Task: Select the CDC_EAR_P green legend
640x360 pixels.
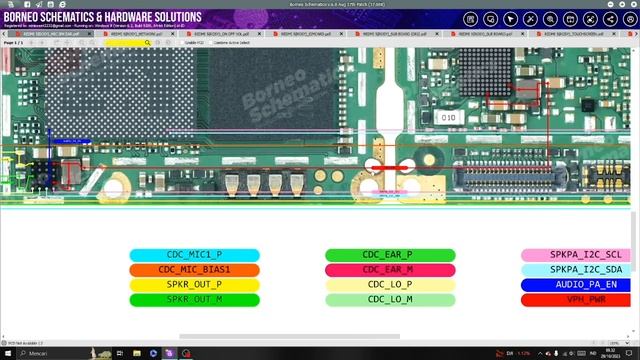Action: (390, 255)
